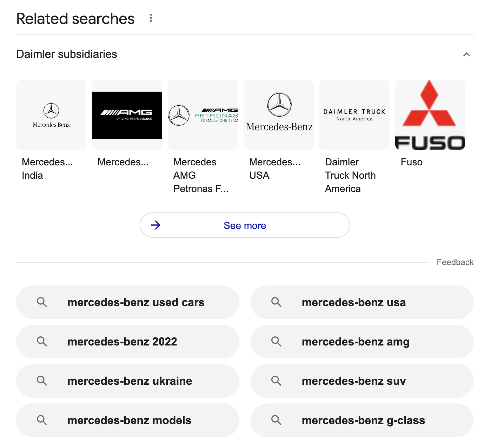
Task: Click the magnifier beside mercedes-benz g-class
Action: click(x=276, y=420)
